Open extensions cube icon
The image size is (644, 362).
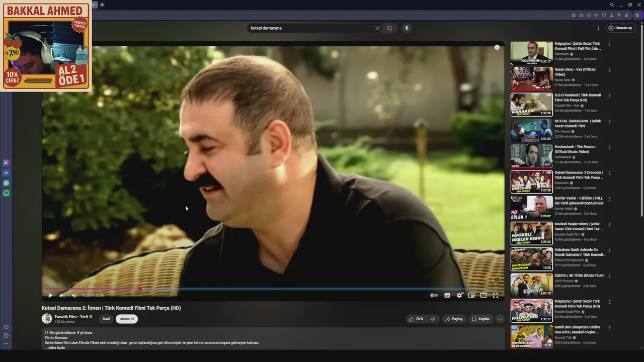[637, 15]
